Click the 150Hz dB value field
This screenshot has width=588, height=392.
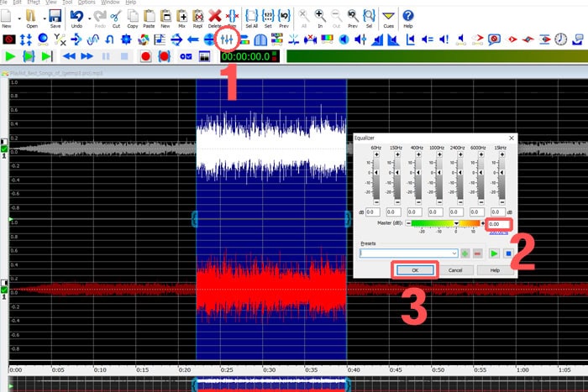click(394, 212)
